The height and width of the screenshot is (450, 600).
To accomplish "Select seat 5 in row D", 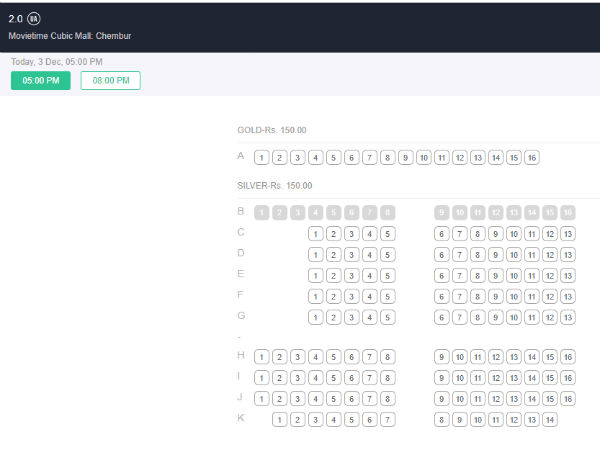I will pyautogui.click(x=388, y=255).
